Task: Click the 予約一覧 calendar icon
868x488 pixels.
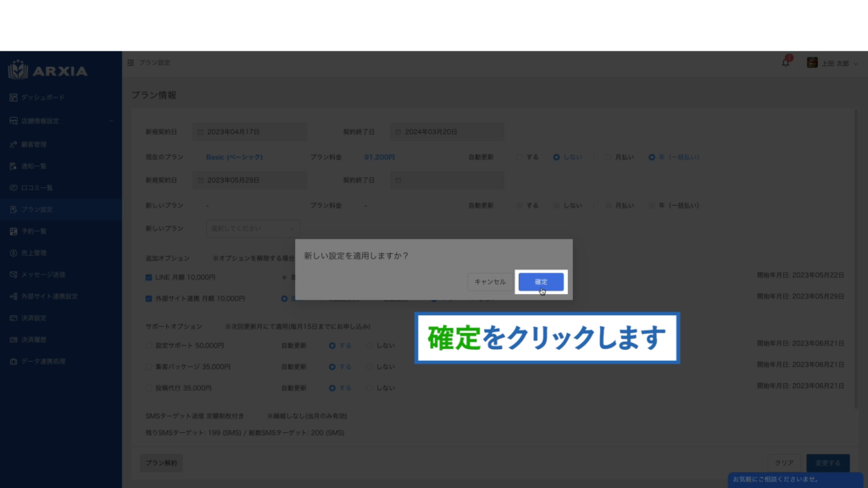Action: coord(14,230)
